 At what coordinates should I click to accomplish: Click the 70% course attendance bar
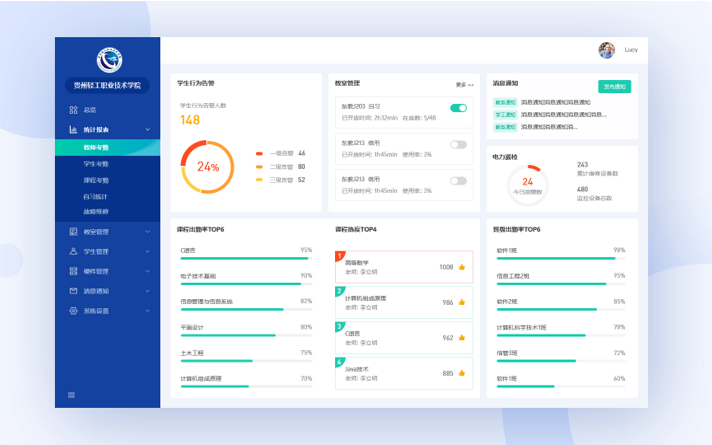(246, 386)
